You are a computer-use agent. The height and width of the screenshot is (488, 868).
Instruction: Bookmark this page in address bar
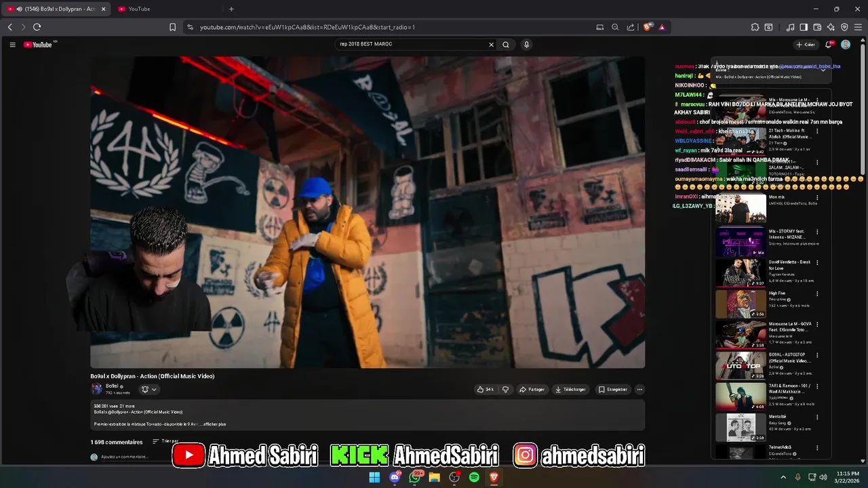click(x=172, y=27)
